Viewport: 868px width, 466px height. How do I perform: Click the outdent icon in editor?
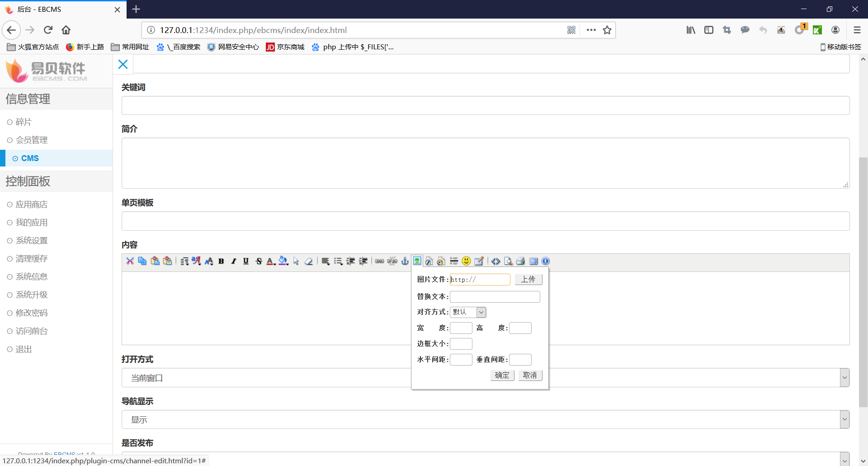[350, 261]
